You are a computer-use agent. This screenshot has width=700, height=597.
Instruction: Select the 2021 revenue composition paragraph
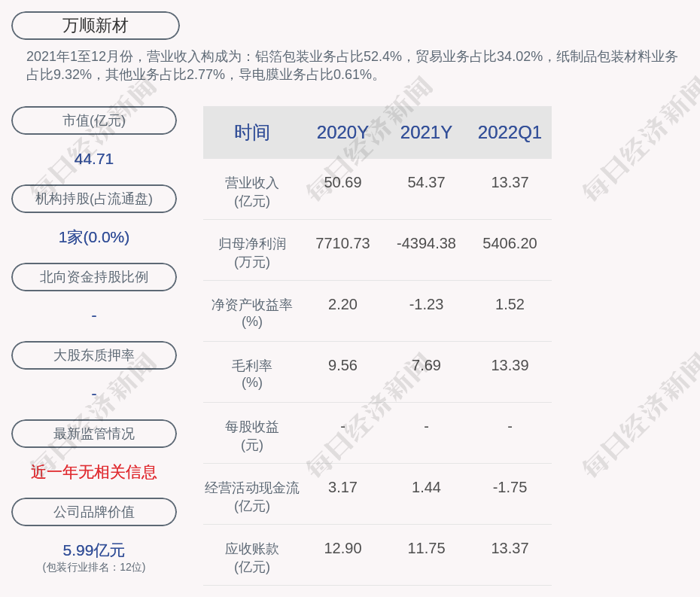click(x=352, y=65)
